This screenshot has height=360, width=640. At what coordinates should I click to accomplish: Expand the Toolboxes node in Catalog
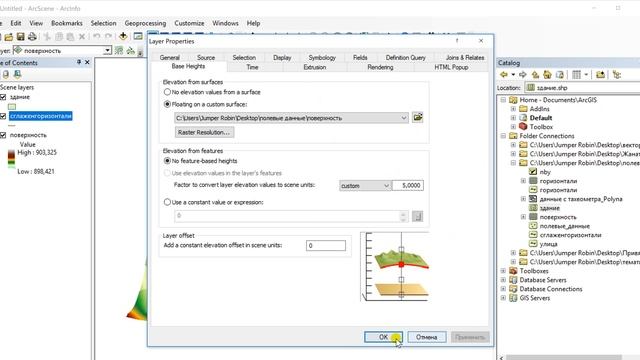point(503,271)
